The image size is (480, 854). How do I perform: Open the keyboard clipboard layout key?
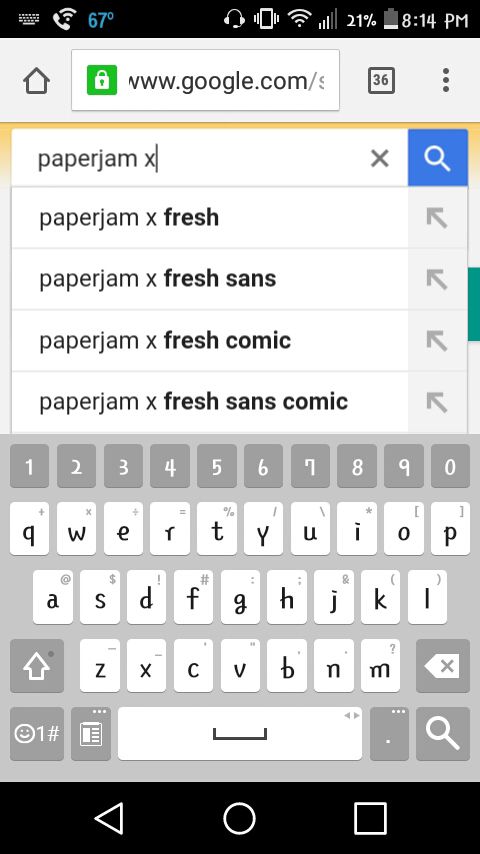click(x=91, y=734)
